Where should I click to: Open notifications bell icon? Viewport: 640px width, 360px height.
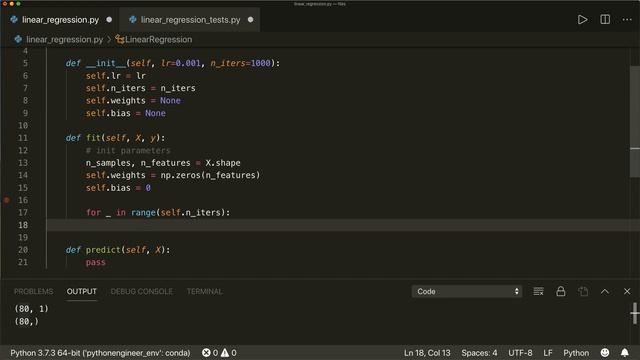pyautogui.click(x=624, y=353)
